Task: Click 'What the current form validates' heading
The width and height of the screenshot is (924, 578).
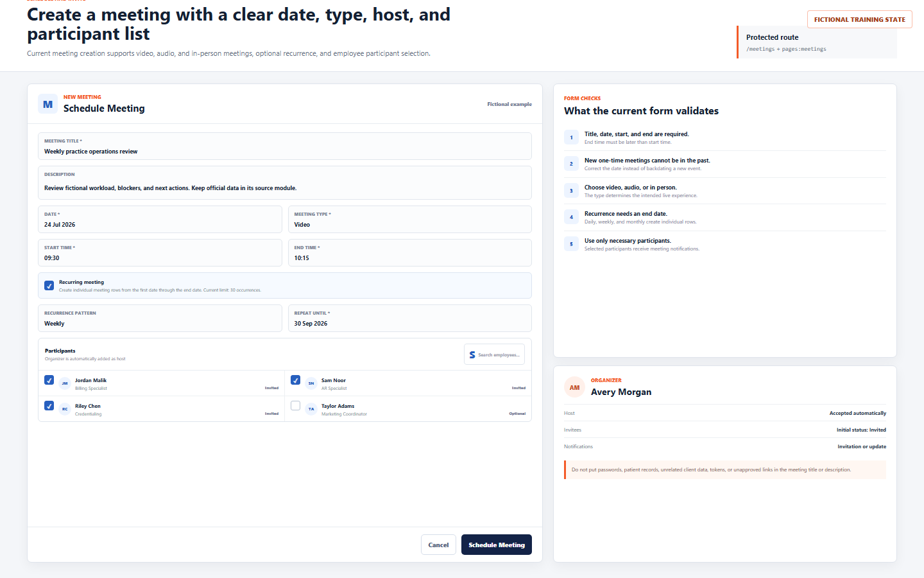Action: [x=641, y=110]
